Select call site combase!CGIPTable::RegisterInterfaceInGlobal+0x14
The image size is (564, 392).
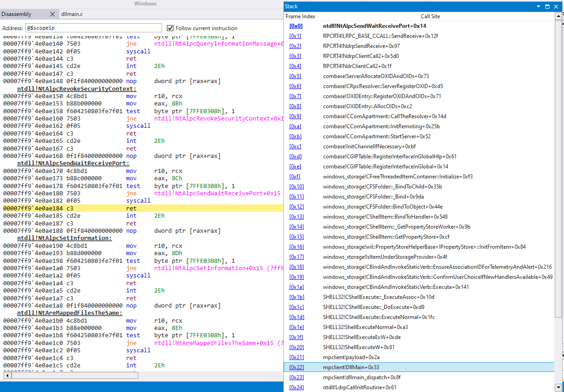(386, 167)
